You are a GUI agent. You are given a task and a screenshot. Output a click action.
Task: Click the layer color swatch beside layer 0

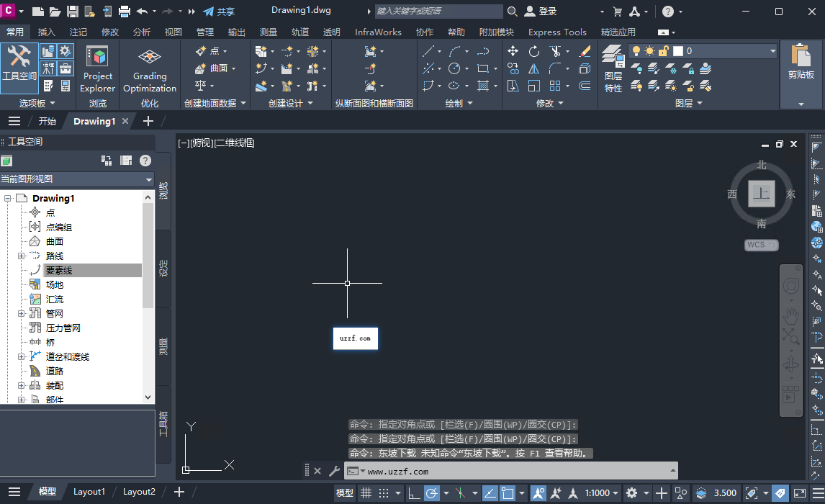677,50
